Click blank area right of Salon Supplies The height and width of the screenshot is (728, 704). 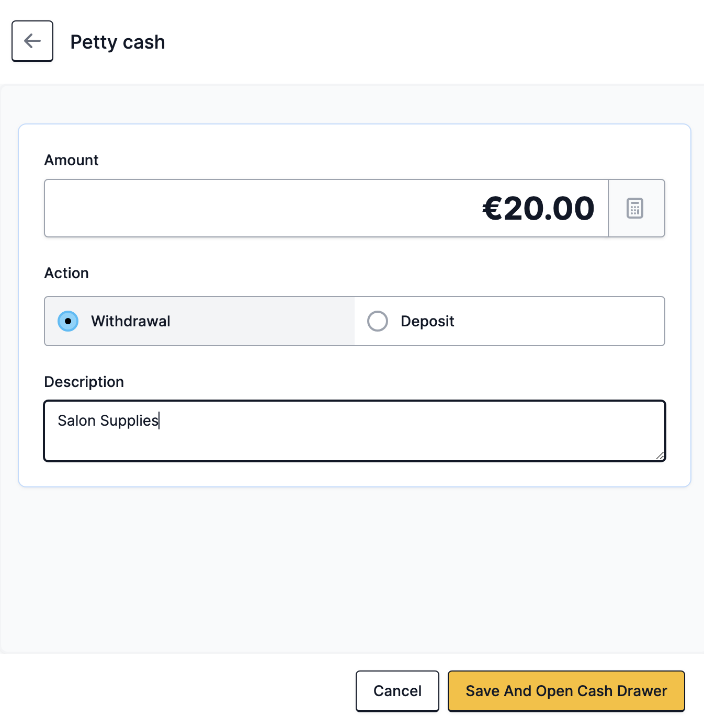pos(408,421)
